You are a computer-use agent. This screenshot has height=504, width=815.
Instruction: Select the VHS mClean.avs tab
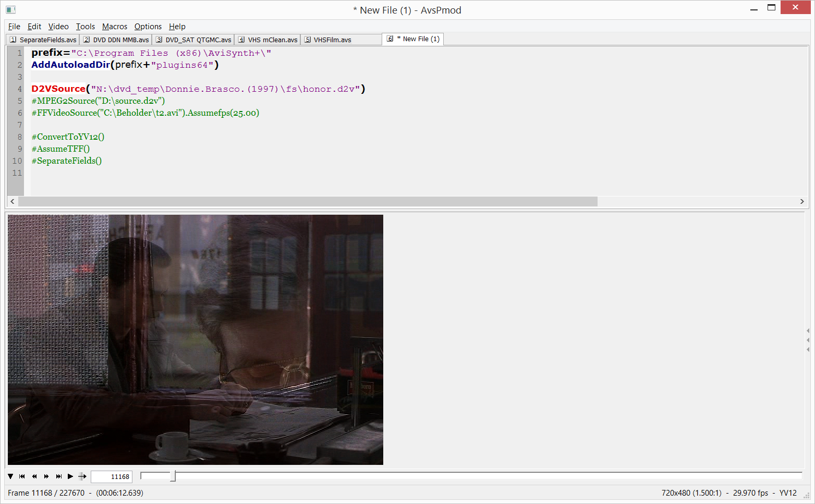267,40
